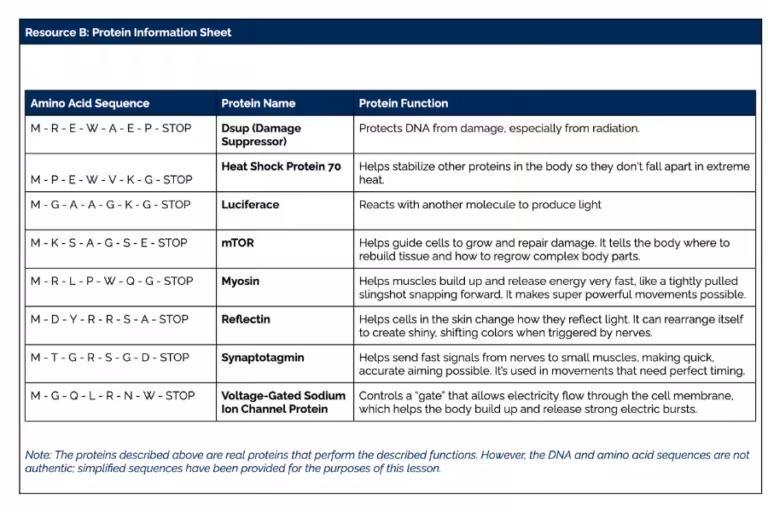The height and width of the screenshot is (512, 768).
Task: Select the Dsup (Damage Suppressor) protein name
Action: click(x=261, y=135)
